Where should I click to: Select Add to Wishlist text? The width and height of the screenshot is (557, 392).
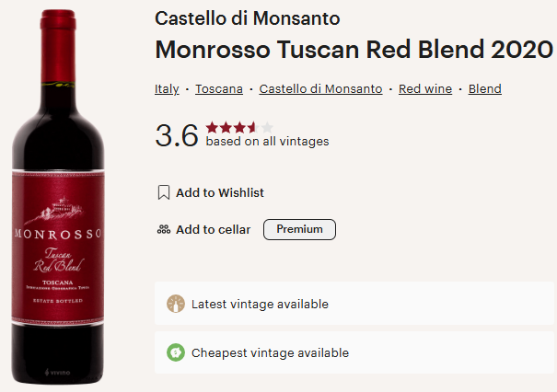pyautogui.click(x=220, y=193)
